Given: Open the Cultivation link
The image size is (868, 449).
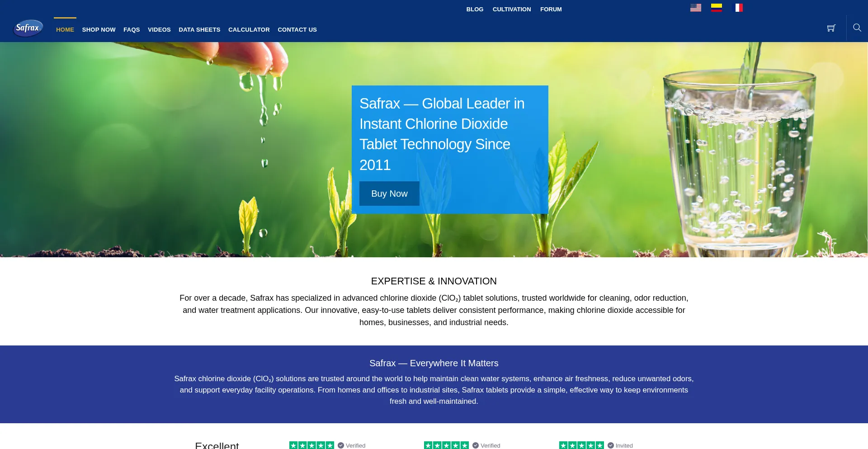Looking at the screenshot, I should pos(511,9).
